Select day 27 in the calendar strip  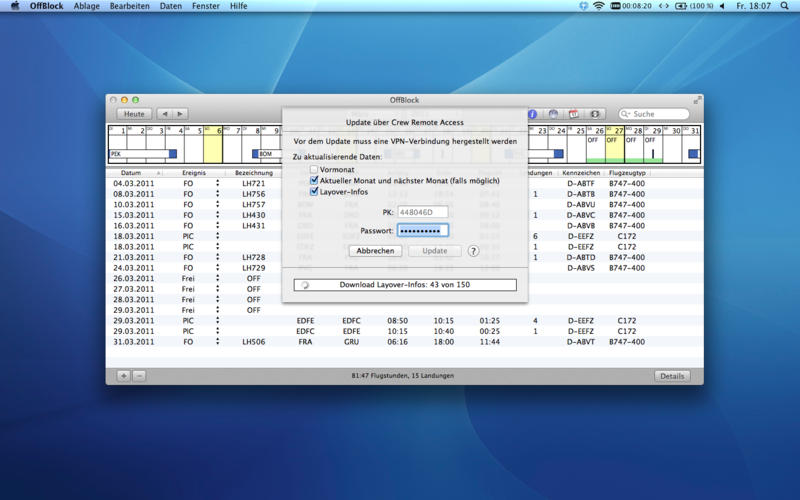615,144
